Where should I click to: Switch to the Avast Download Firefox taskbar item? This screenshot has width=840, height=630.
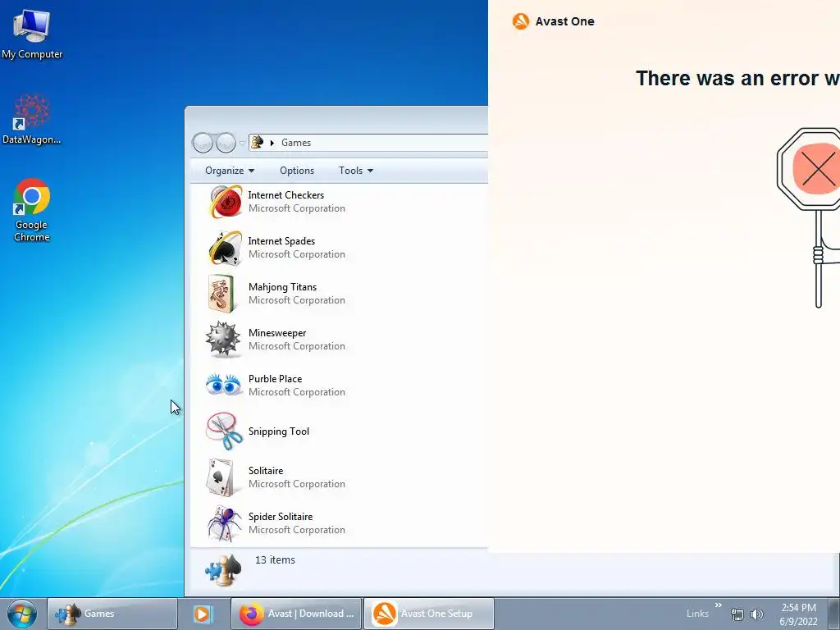(296, 614)
